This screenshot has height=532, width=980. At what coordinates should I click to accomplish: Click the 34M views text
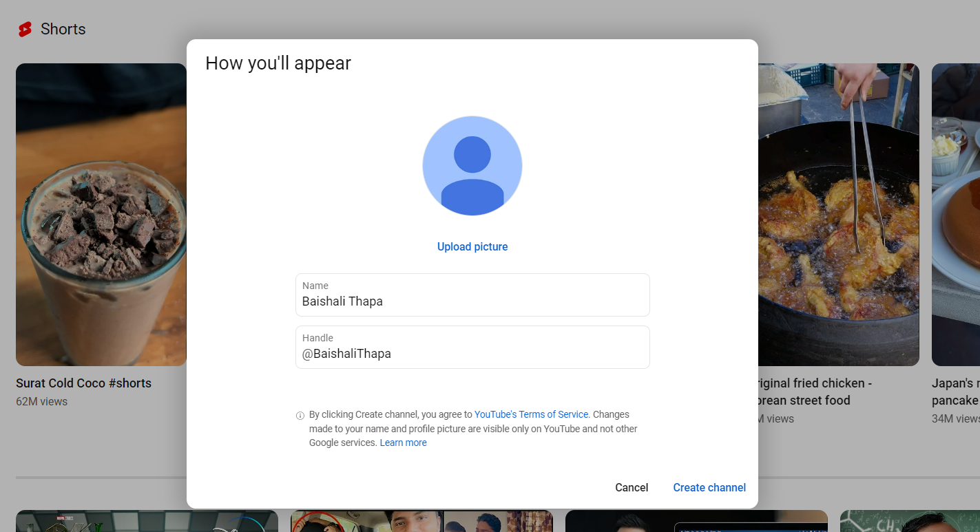[956, 418]
